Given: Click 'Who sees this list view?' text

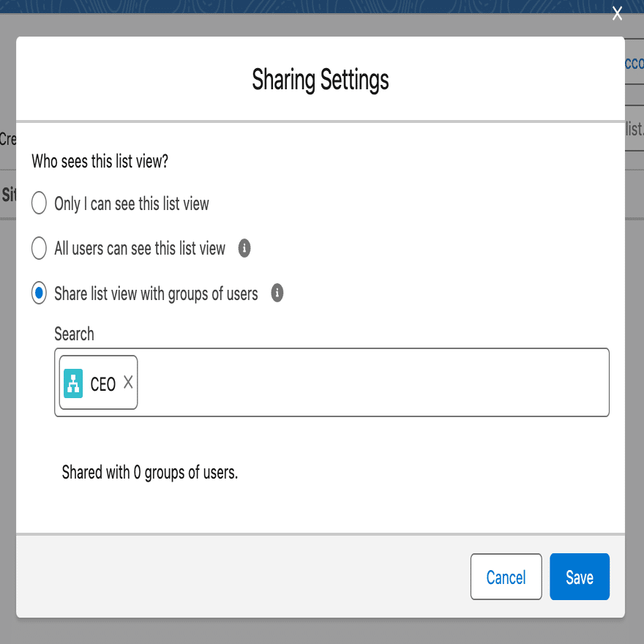Looking at the screenshot, I should [100, 161].
